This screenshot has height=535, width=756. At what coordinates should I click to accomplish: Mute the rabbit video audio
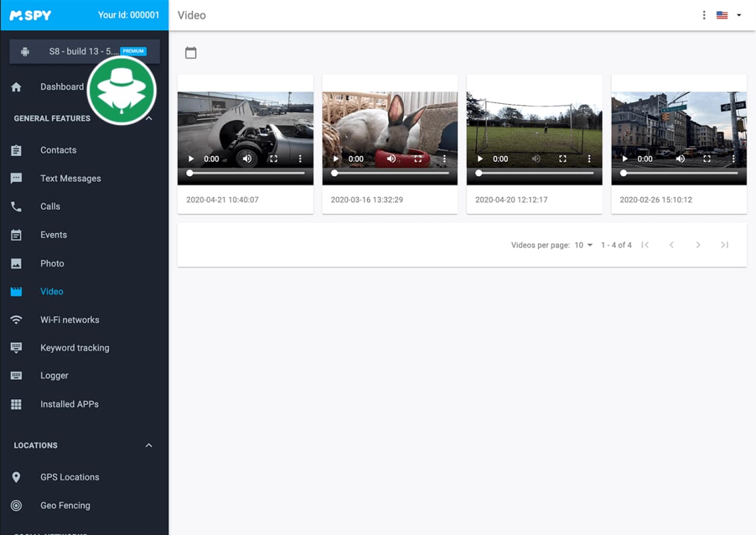[x=391, y=159]
